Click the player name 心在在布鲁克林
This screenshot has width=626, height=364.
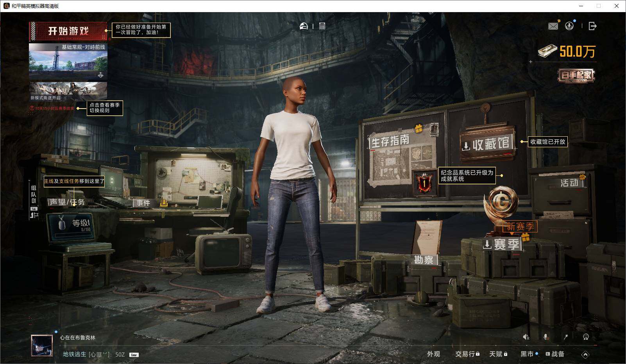tap(77, 337)
